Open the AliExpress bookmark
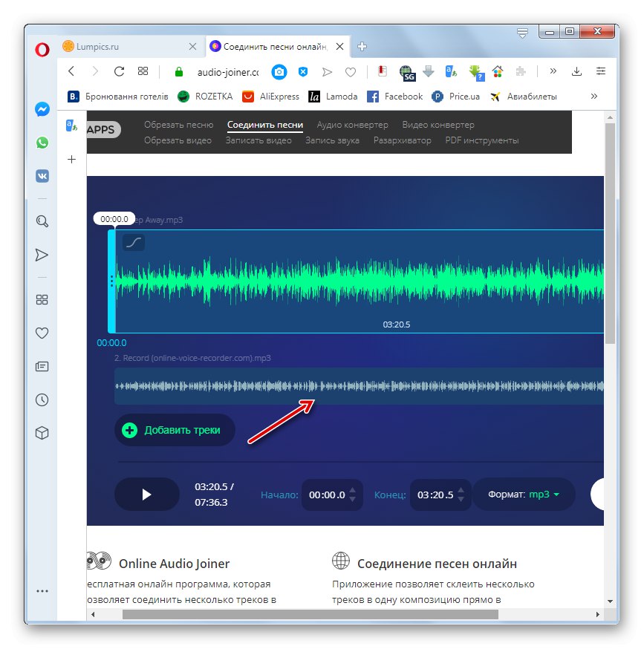The width and height of the screenshot is (644, 649). pos(270,97)
